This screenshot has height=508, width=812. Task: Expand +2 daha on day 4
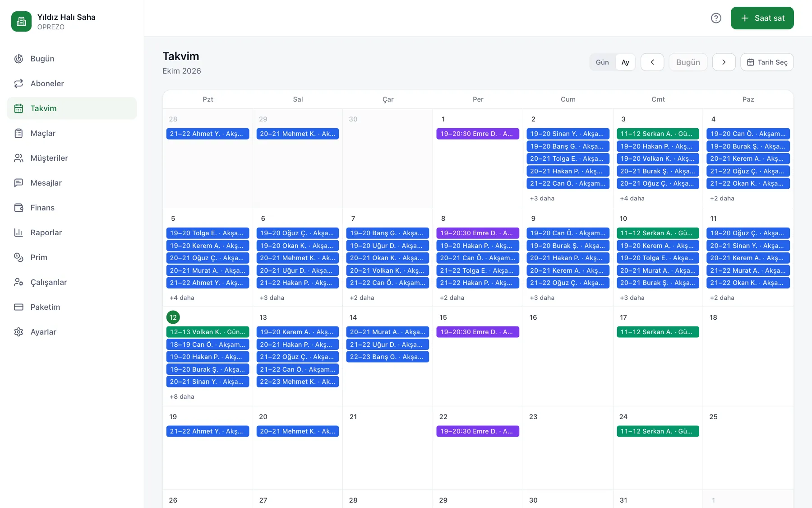(x=722, y=198)
